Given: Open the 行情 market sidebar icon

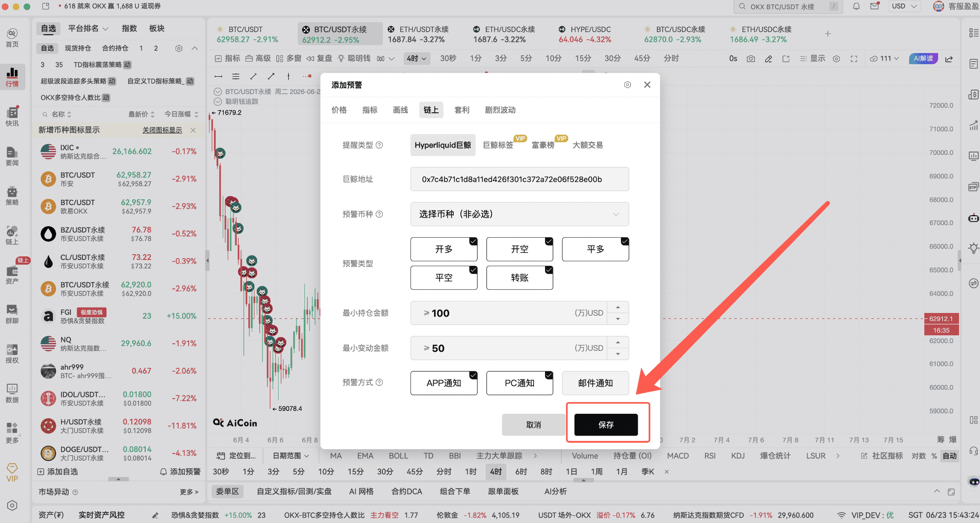Looking at the screenshot, I should (12, 77).
